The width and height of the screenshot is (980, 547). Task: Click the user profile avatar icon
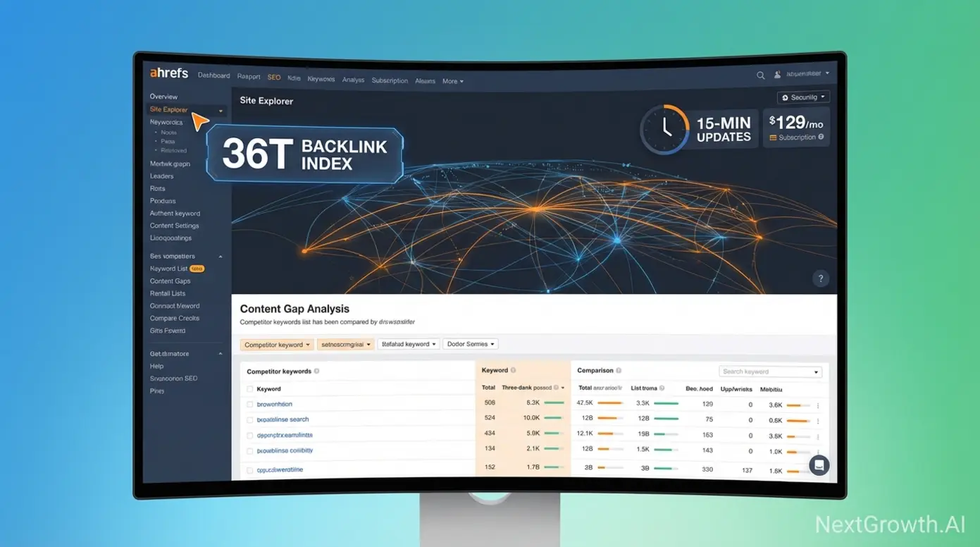[776, 74]
